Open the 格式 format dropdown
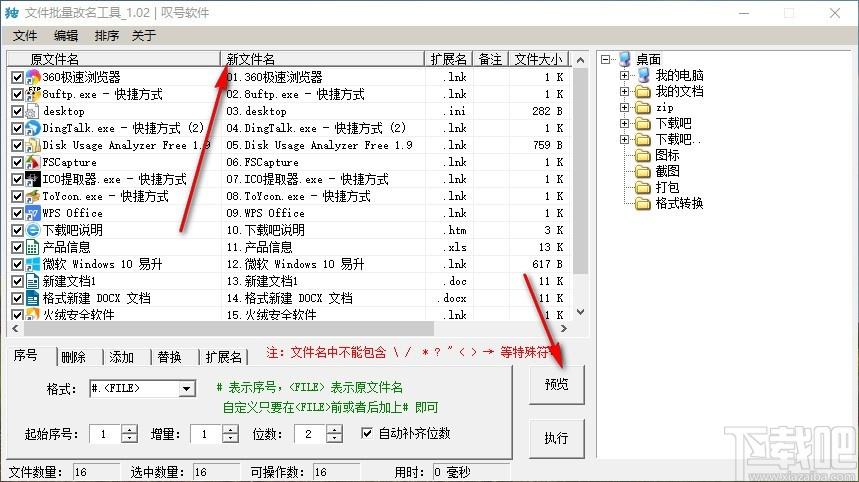 186,389
